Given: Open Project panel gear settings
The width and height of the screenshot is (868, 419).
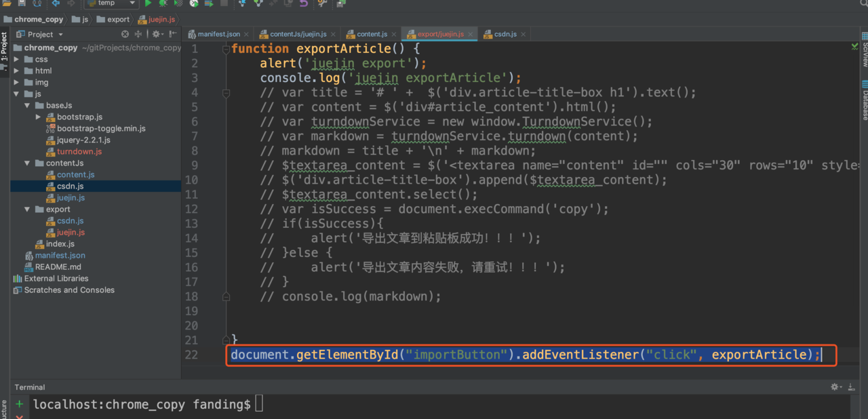Looking at the screenshot, I should (x=156, y=34).
